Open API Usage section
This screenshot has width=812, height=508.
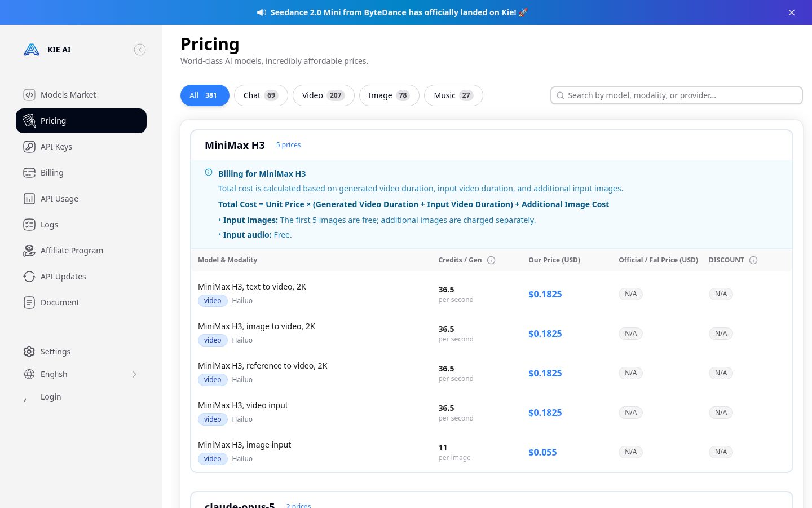(81, 199)
